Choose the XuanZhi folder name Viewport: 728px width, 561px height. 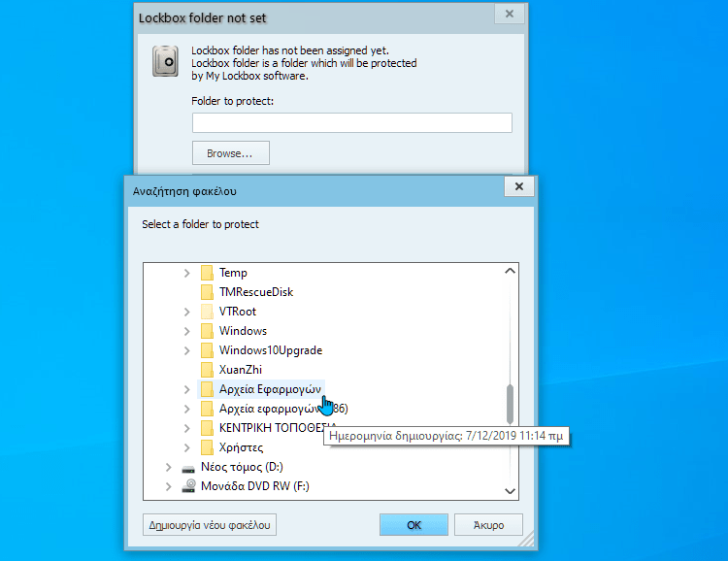[x=241, y=370]
